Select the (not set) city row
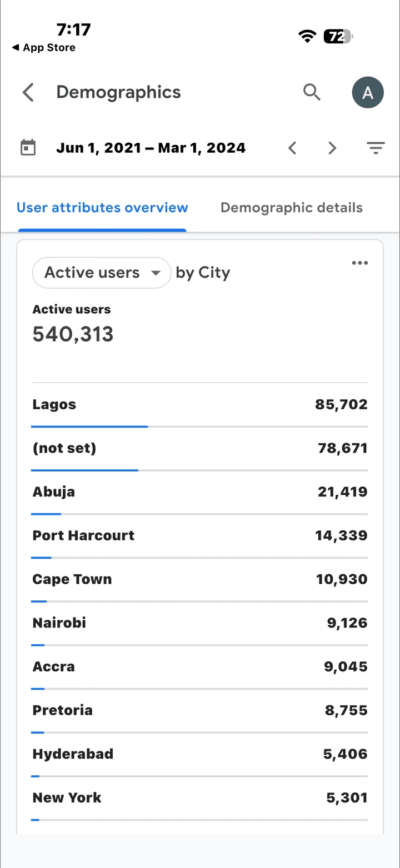The image size is (400, 868). point(200,449)
